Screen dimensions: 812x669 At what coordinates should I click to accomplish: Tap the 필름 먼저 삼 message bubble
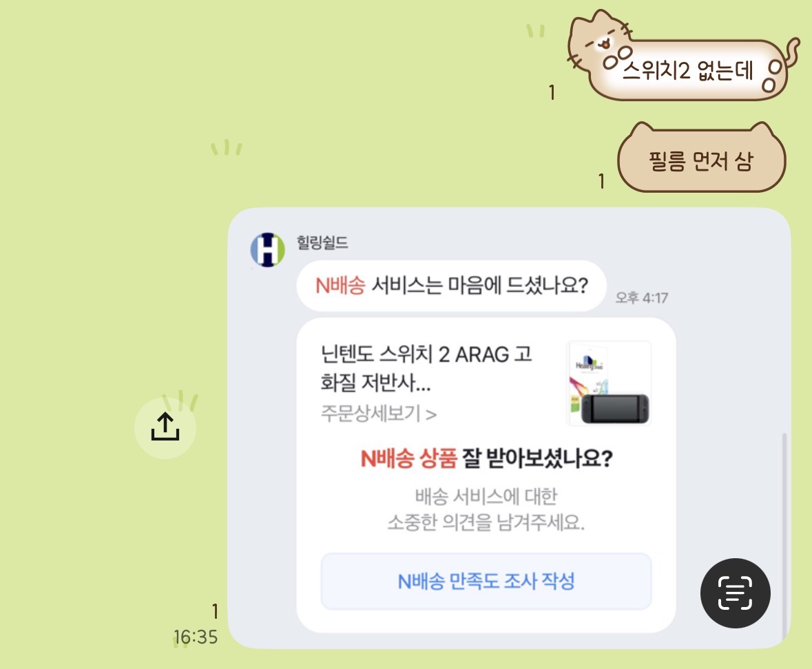coord(702,158)
